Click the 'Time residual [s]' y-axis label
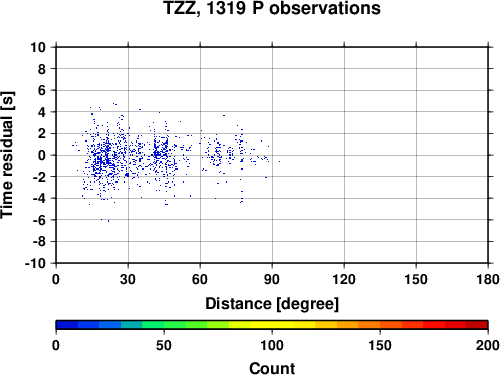The image size is (500, 375). [7, 155]
